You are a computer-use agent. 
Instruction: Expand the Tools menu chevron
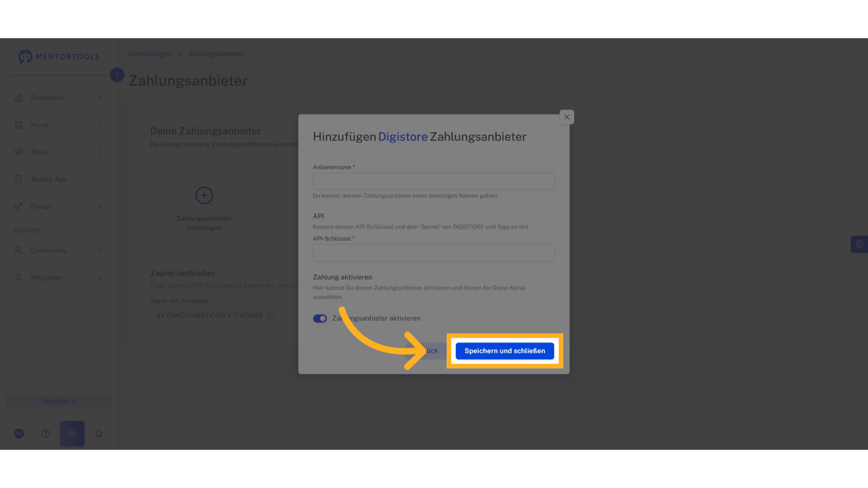pyautogui.click(x=100, y=152)
